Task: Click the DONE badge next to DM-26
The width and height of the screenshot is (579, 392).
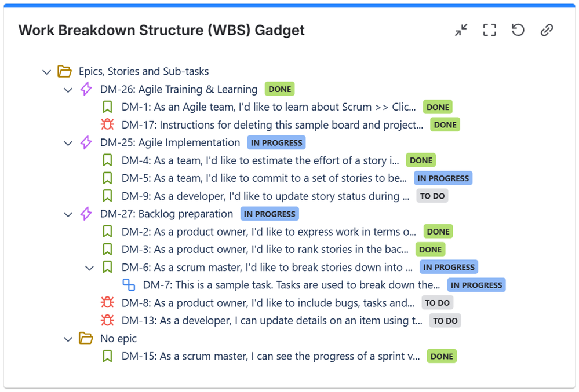Action: point(279,89)
